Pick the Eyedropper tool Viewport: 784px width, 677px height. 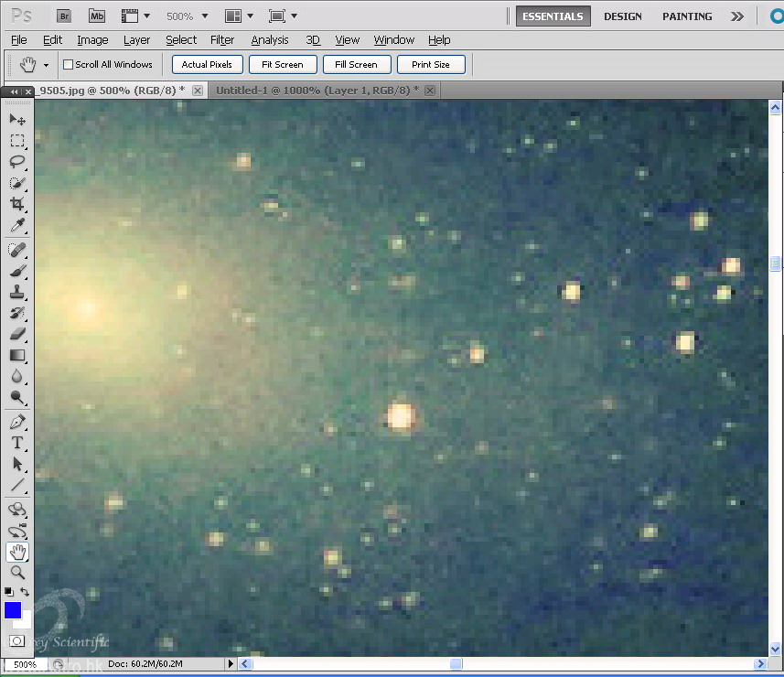(17, 226)
